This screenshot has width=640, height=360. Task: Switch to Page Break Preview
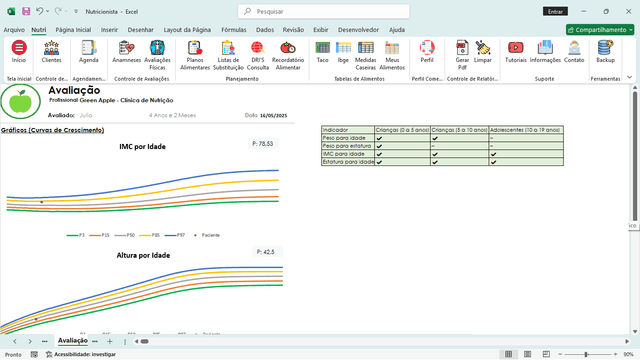point(546,354)
